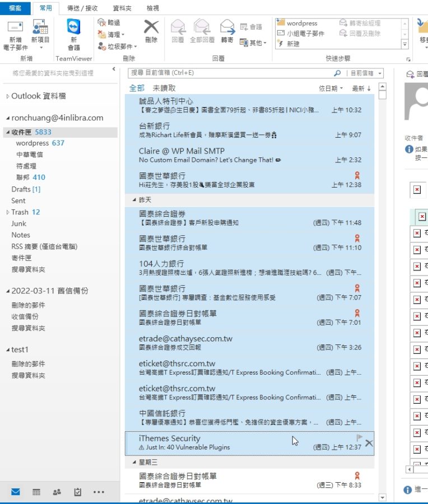The image size is (428, 504).
Task: Expand the Trash folder
Action: point(8,212)
